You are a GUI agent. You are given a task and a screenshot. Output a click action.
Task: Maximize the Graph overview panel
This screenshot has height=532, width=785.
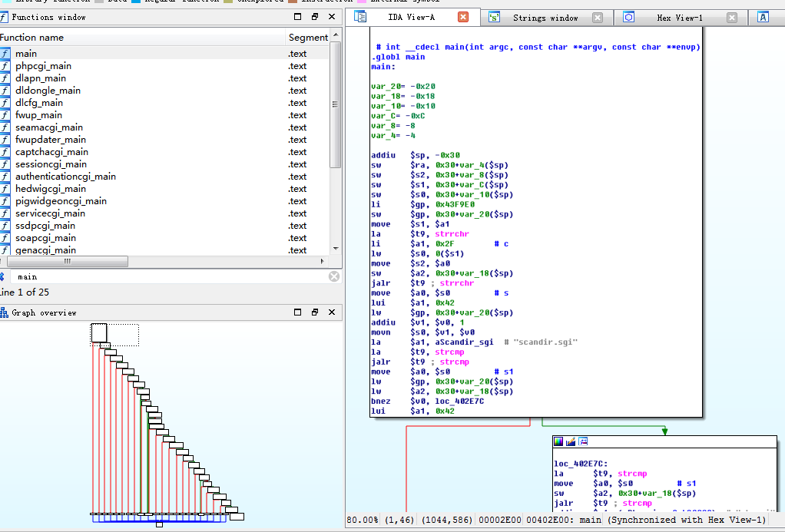(298, 312)
